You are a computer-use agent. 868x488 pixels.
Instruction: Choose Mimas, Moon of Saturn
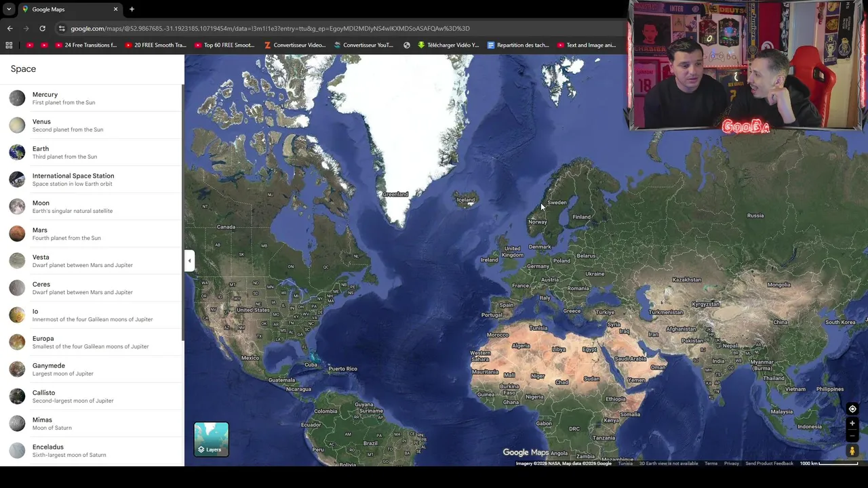click(x=90, y=424)
